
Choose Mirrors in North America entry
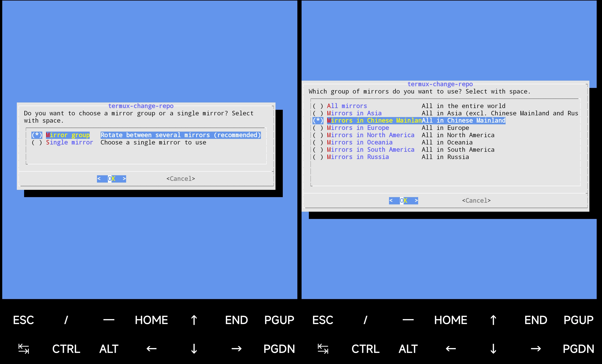point(370,135)
